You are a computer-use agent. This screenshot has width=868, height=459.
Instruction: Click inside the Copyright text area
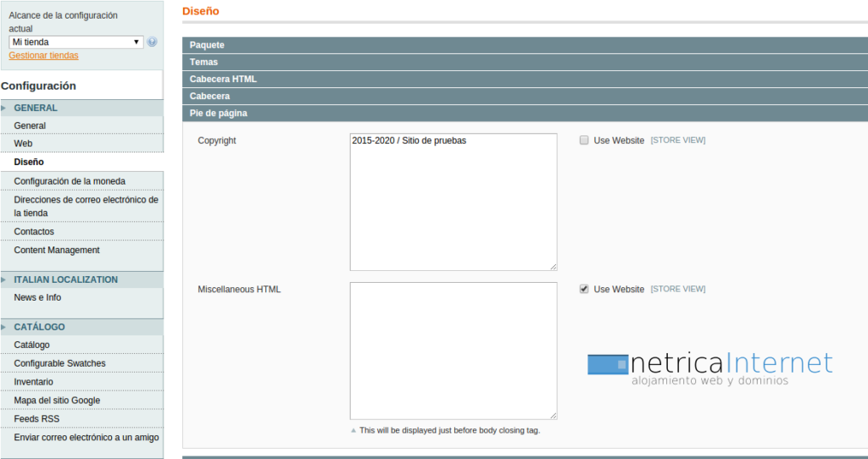[453, 202]
